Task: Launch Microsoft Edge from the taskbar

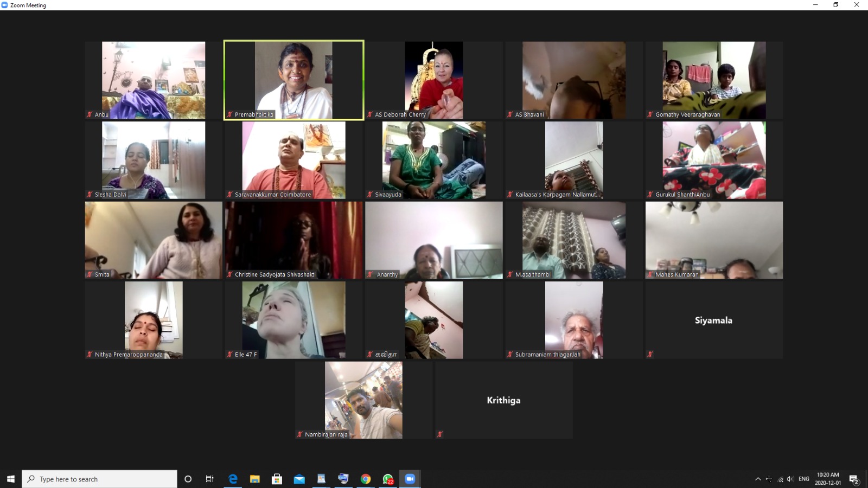Action: tap(233, 479)
